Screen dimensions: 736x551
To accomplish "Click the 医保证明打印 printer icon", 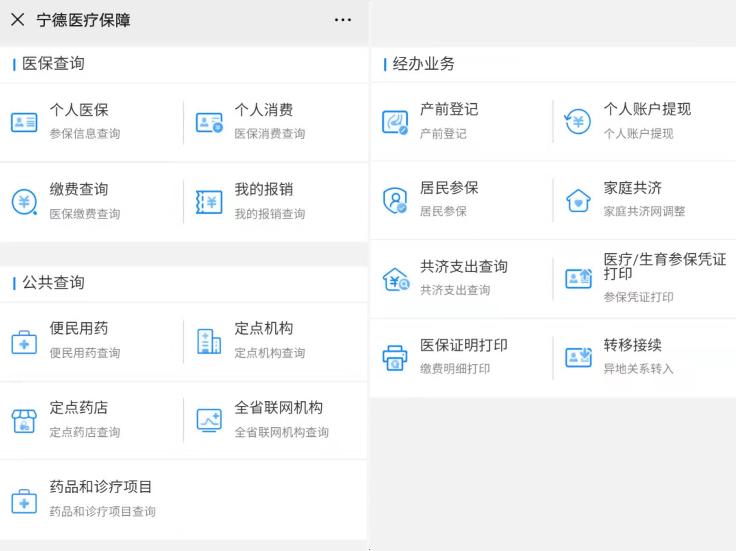I will (x=395, y=358).
